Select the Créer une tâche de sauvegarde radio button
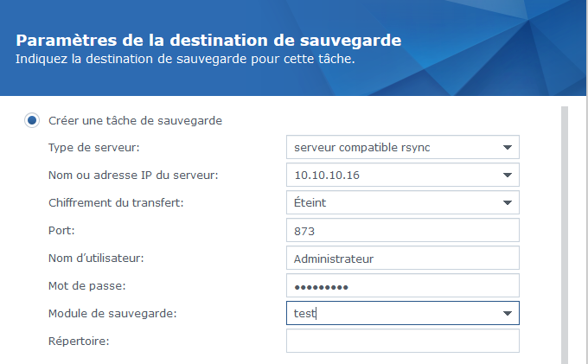The image size is (588, 364). (32, 120)
